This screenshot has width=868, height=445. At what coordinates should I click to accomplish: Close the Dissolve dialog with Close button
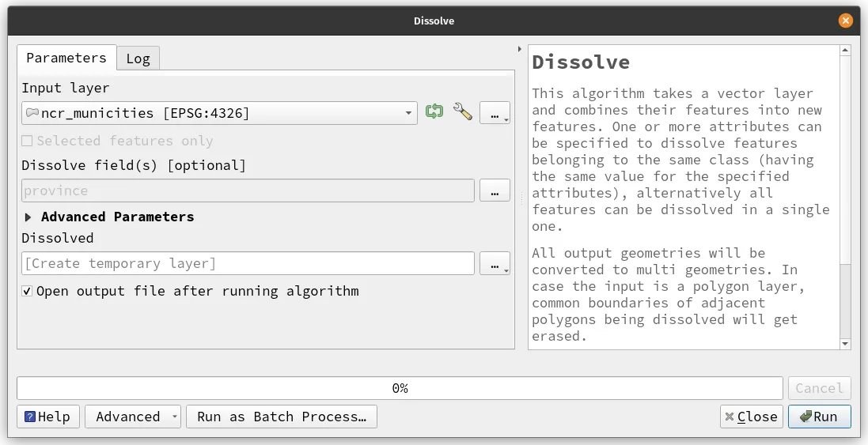coord(751,417)
